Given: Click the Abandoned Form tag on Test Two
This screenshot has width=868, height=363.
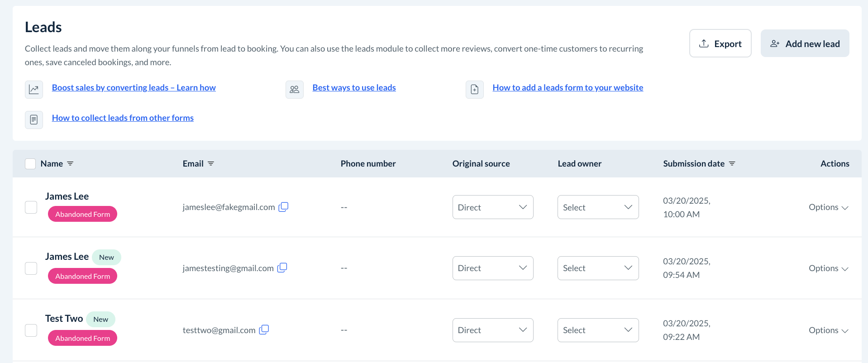Looking at the screenshot, I should click(x=82, y=338).
